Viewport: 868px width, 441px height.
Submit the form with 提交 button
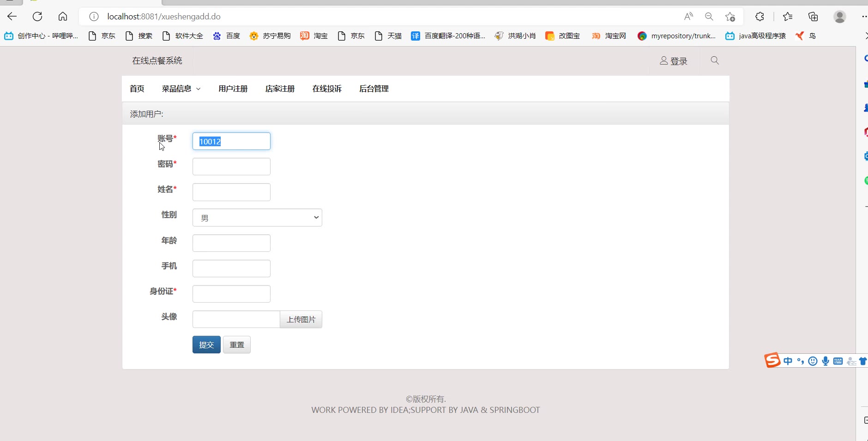click(x=206, y=345)
